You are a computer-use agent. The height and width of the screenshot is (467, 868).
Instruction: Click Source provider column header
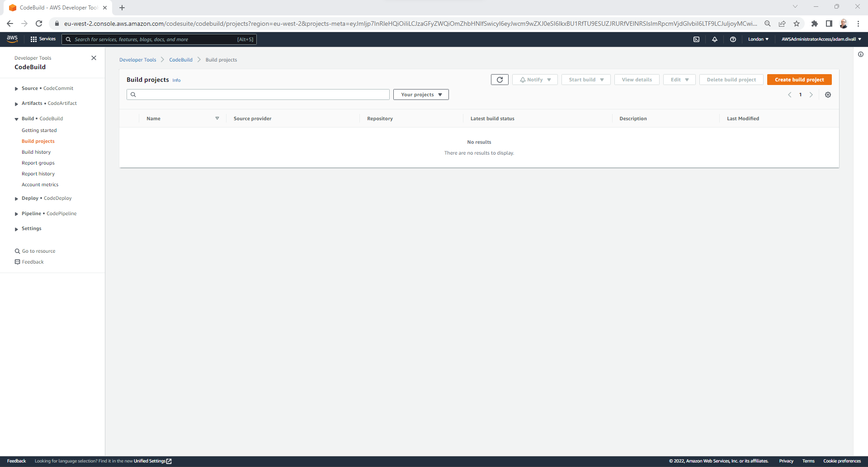252,118
